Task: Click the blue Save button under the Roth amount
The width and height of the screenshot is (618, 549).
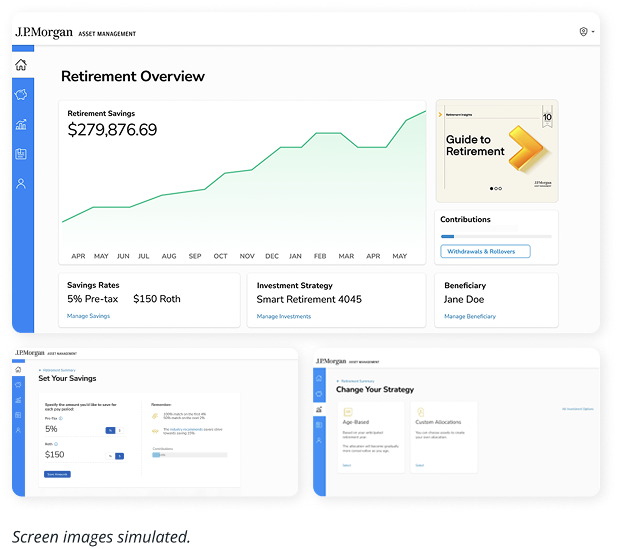Action: click(57, 474)
